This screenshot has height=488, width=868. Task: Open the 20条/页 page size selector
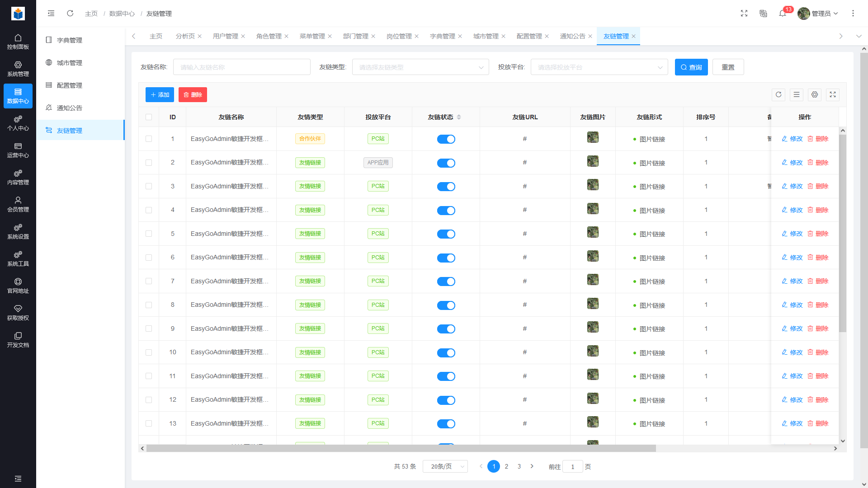[445, 466]
